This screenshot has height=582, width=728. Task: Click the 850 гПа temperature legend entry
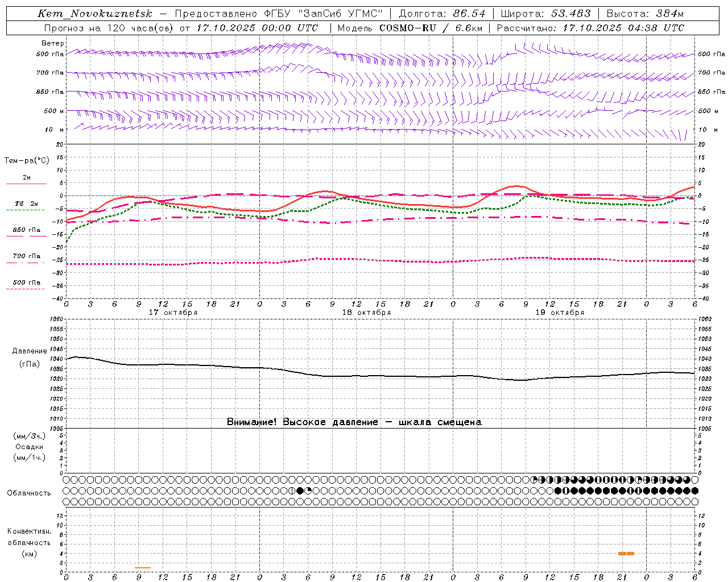point(26,230)
